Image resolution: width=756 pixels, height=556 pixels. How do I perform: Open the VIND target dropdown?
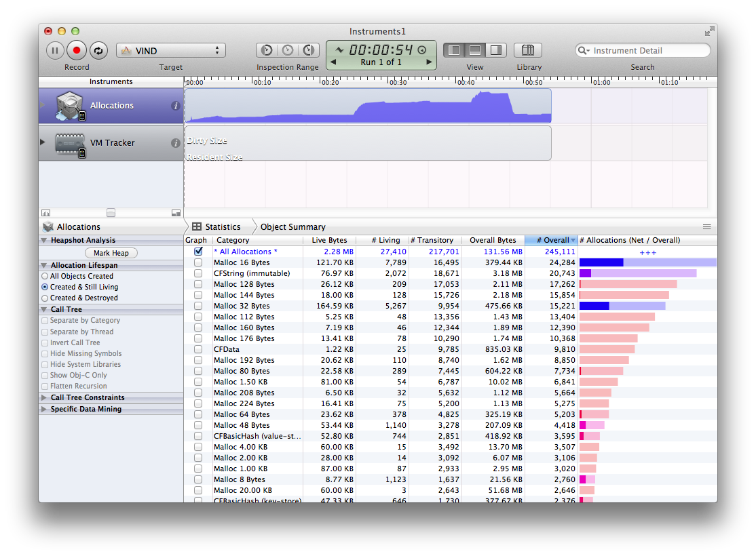171,51
